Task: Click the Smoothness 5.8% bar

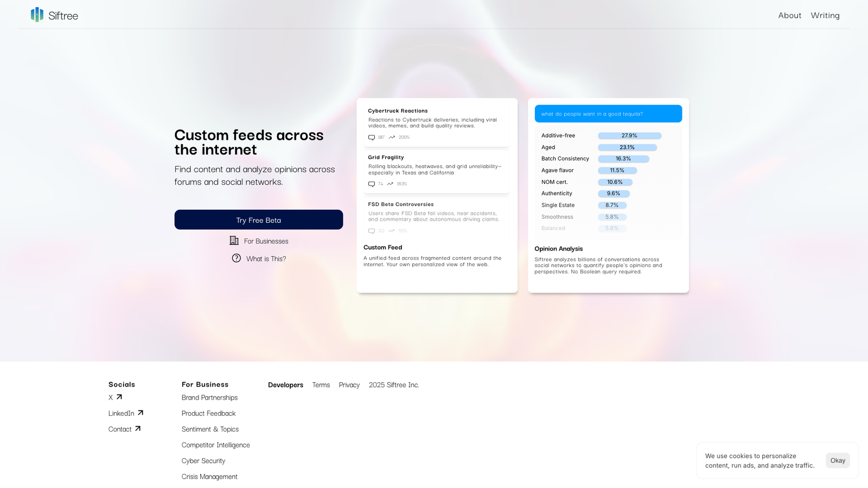Action: pos(612,217)
